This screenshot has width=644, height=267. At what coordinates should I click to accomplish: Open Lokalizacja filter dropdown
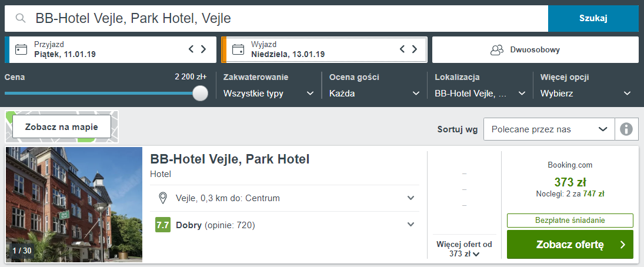480,94
